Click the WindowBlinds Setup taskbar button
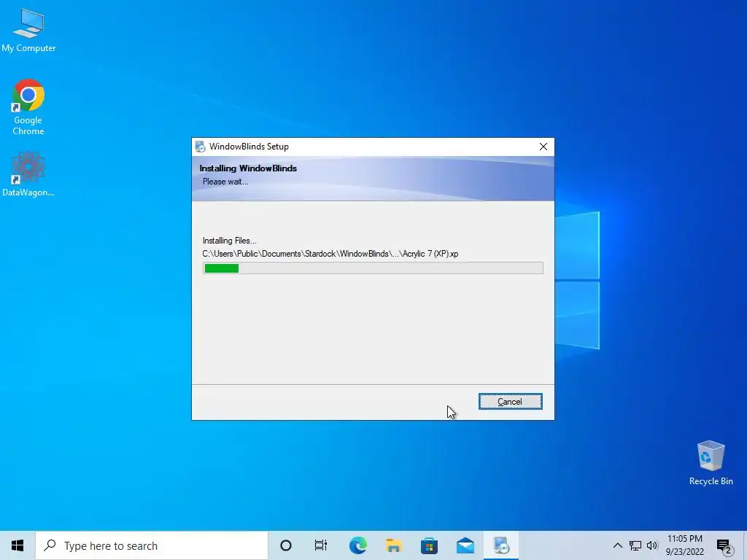The image size is (747, 560). point(501,545)
